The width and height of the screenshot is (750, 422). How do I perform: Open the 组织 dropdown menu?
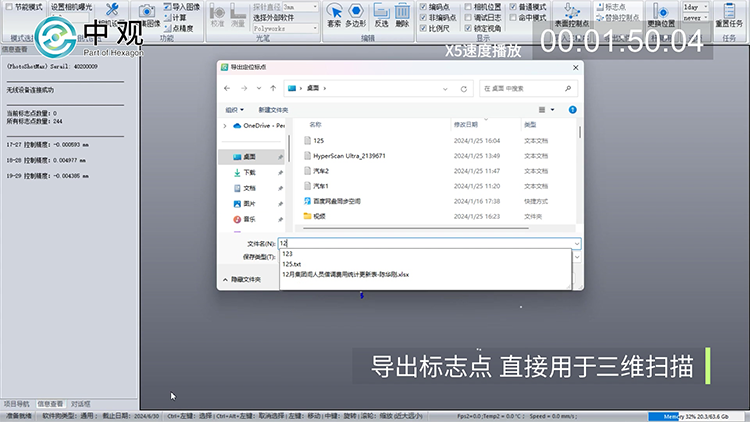click(x=235, y=109)
